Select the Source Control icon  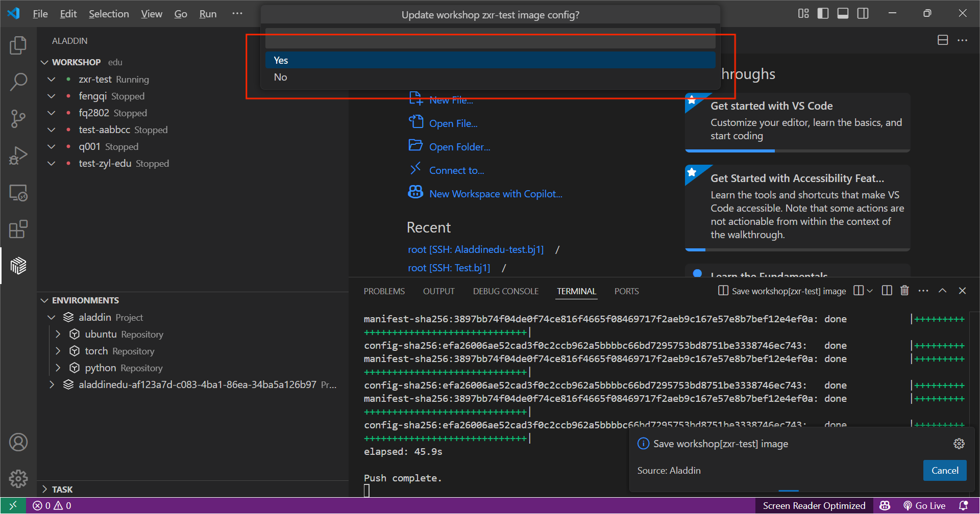click(x=18, y=118)
